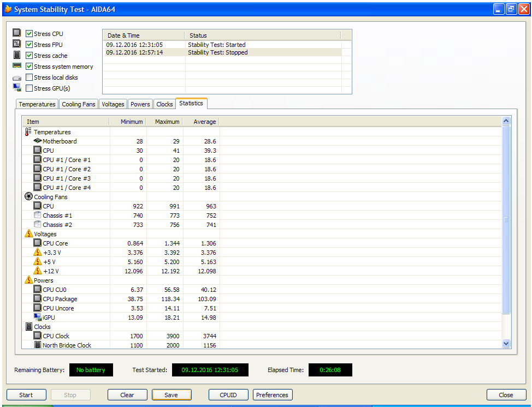Select the Statistics tab

pyautogui.click(x=191, y=103)
